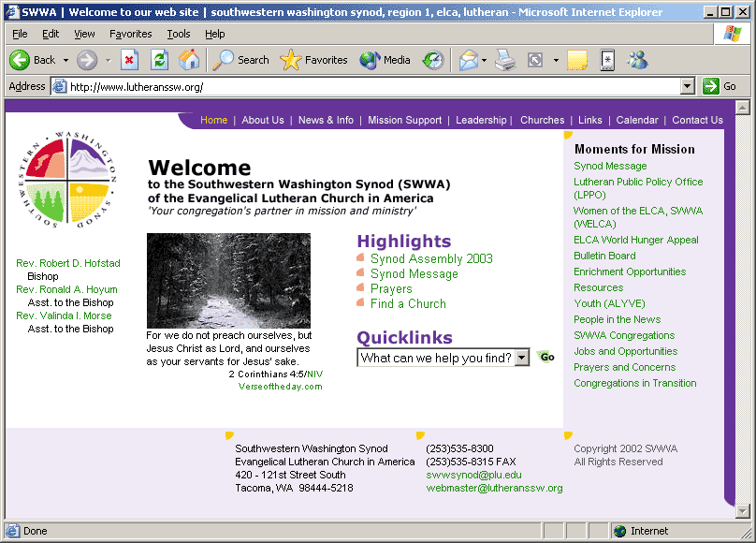Screen dimensions: 756x543
Task: Click the Forward arrow icon
Action: (87, 60)
